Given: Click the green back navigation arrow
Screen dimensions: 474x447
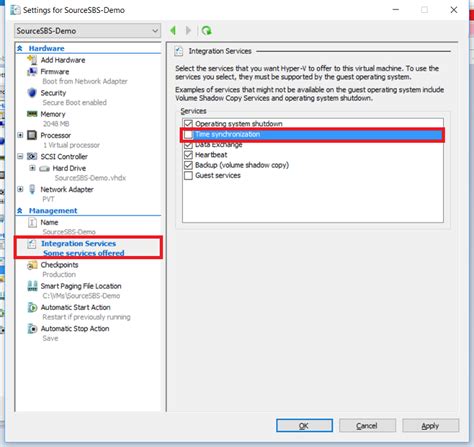Looking at the screenshot, I should pos(173,31).
